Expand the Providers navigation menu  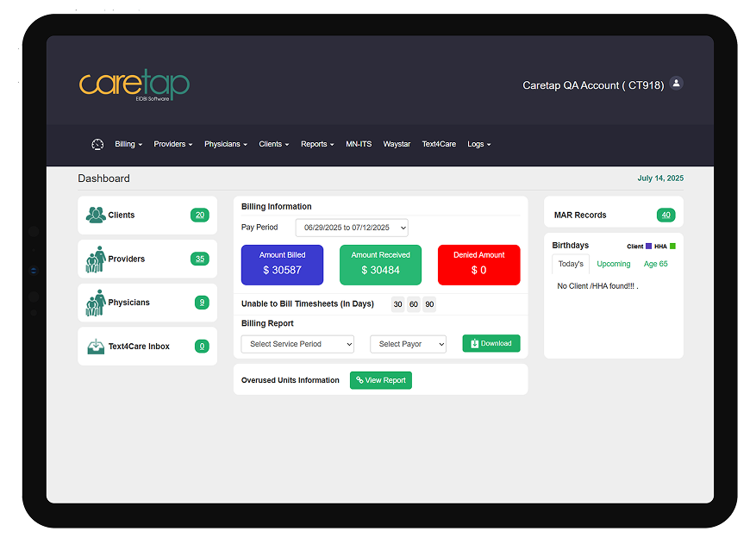[x=173, y=144]
